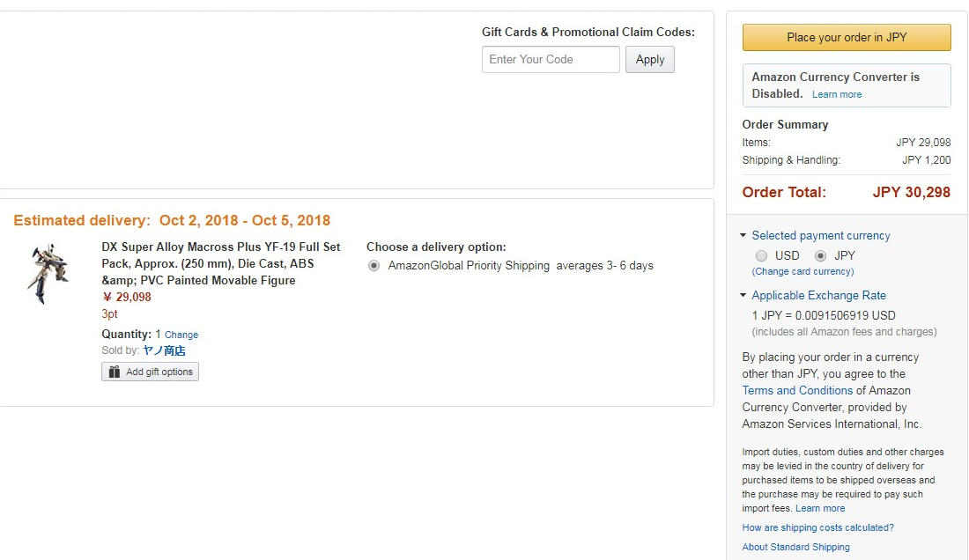Open the YF-19 figure product thumbnail
The image size is (969, 560).
coord(48,273)
